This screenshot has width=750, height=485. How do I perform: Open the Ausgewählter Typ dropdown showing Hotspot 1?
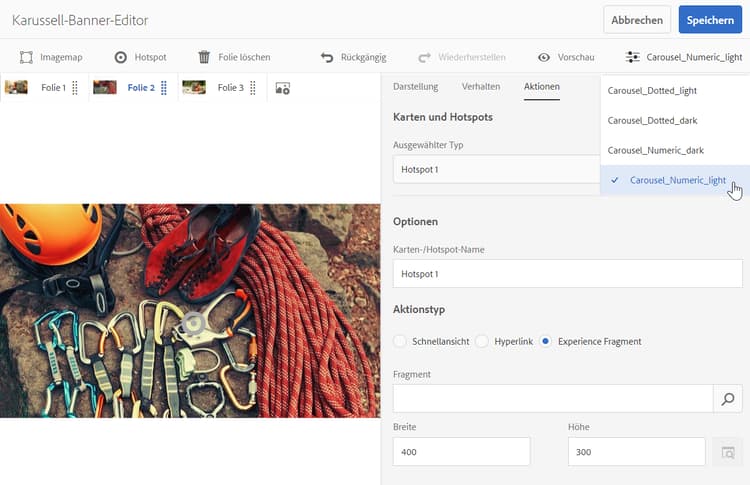click(x=496, y=169)
